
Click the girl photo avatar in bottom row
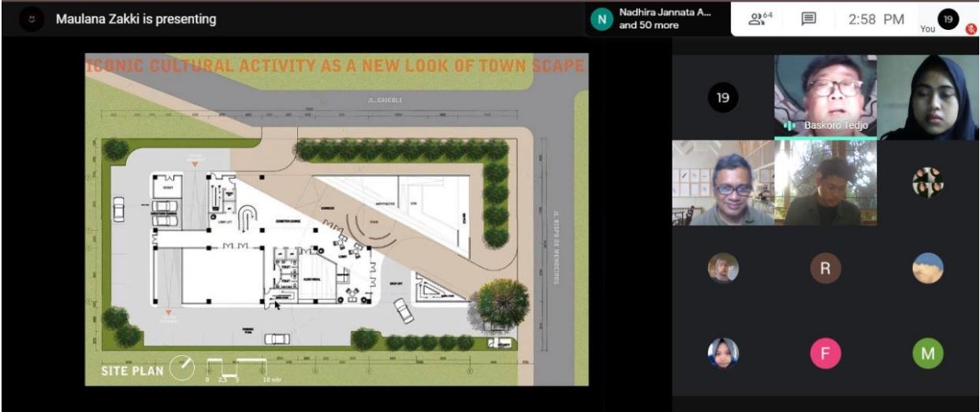click(722, 353)
